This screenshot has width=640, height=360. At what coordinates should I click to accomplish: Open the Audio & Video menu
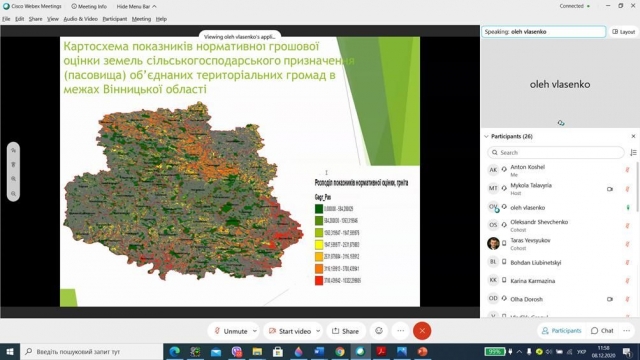80,19
